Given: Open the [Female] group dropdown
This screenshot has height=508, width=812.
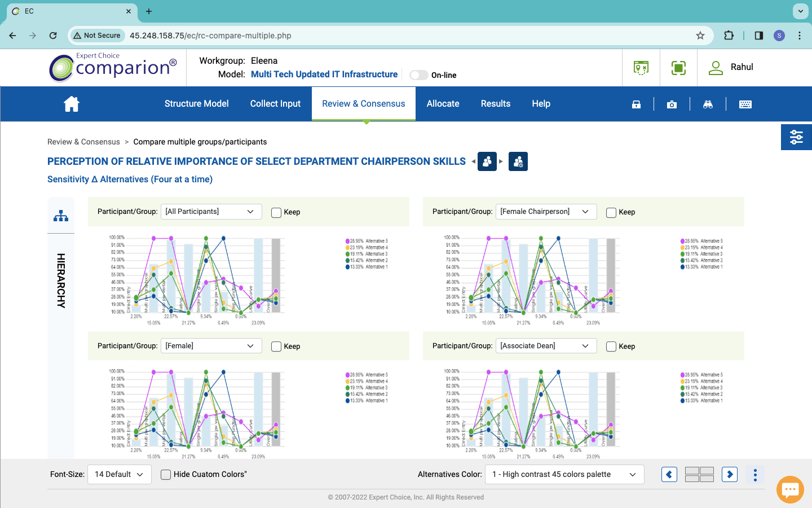Looking at the screenshot, I should point(211,345).
